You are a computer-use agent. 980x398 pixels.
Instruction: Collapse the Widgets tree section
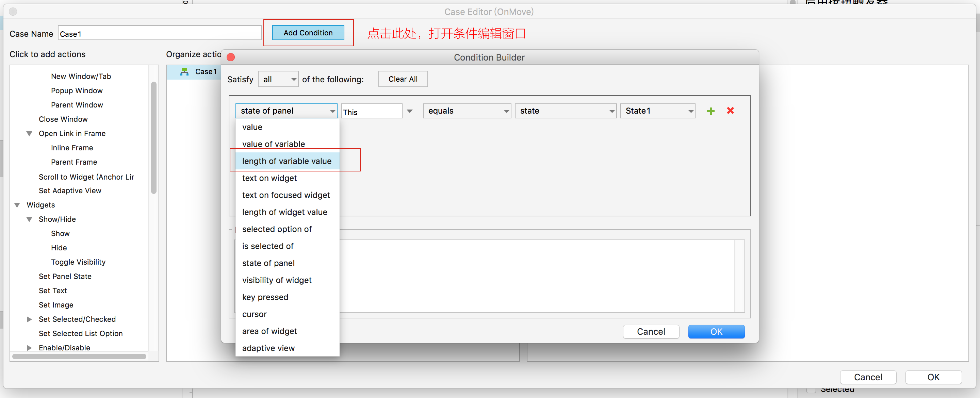point(17,205)
